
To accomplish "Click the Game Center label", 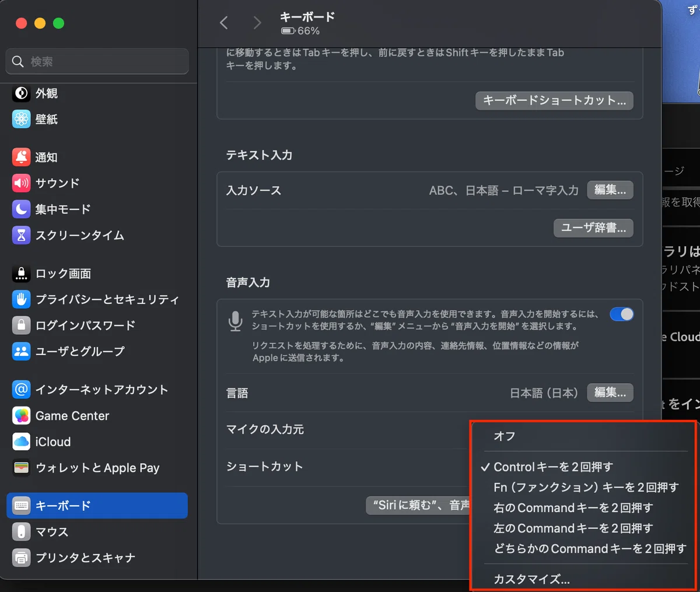I will 72,415.
